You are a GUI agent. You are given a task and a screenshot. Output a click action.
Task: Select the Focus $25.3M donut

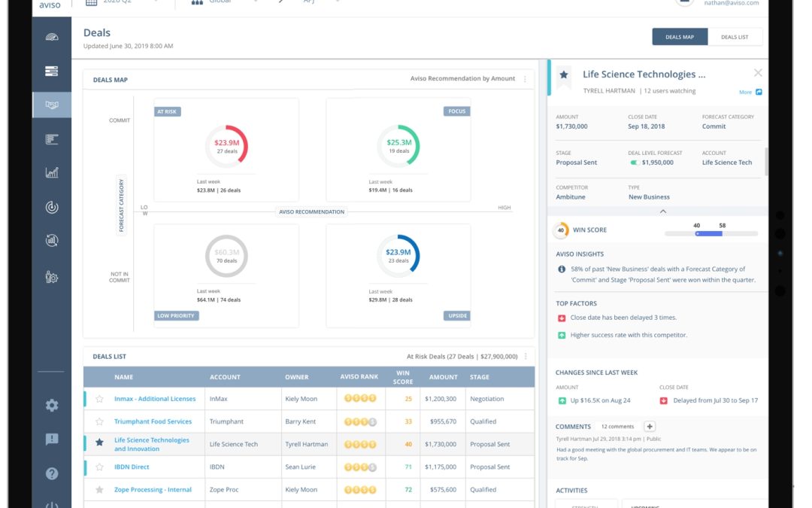[398, 146]
